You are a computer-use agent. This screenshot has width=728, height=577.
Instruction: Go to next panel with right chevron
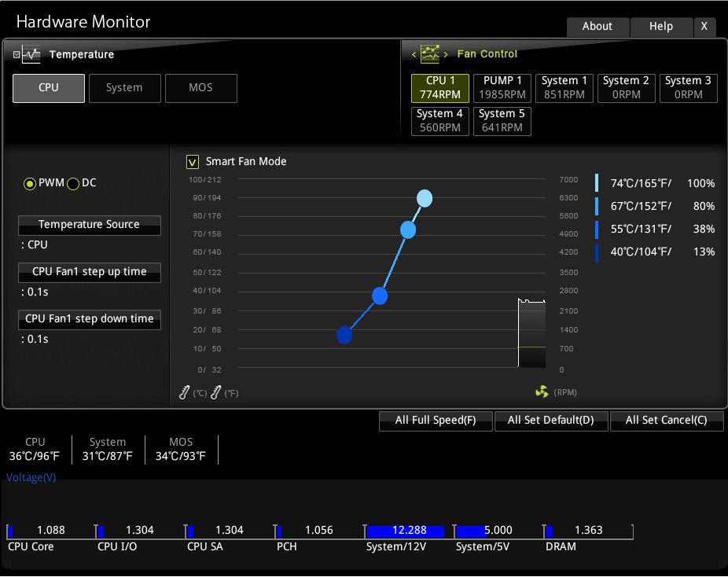pyautogui.click(x=447, y=54)
